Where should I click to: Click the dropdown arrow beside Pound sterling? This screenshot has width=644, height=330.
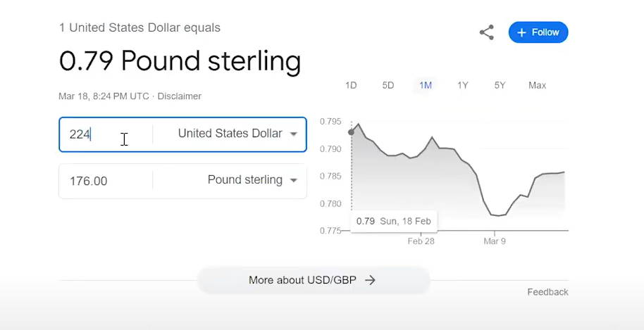293,180
